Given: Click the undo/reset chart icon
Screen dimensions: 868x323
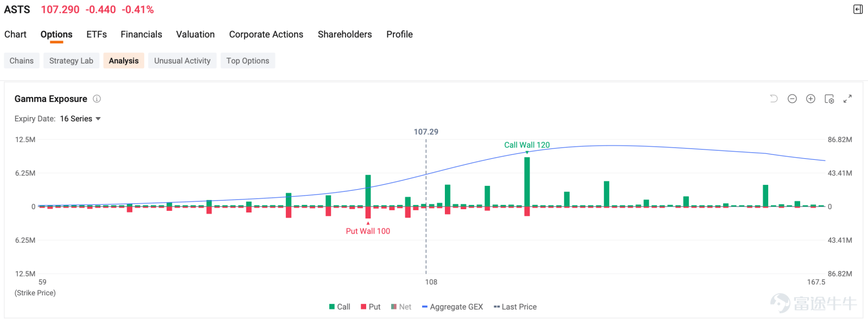Looking at the screenshot, I should (774, 99).
